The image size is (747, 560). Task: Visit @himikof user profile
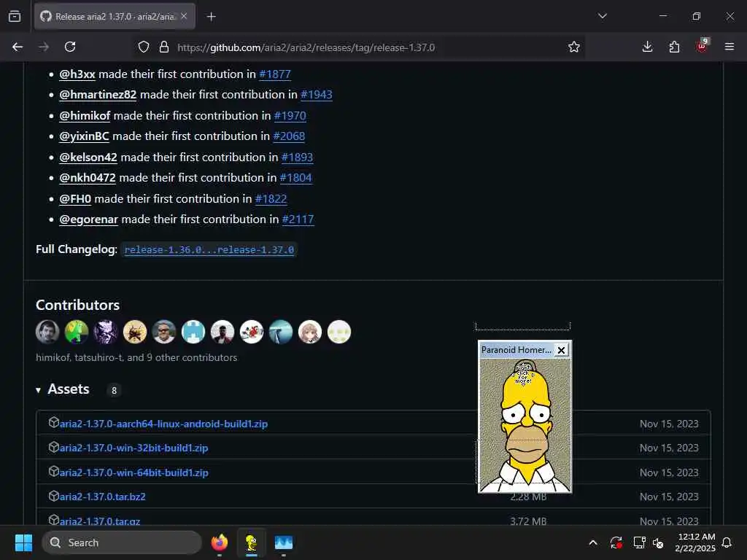[x=85, y=116]
